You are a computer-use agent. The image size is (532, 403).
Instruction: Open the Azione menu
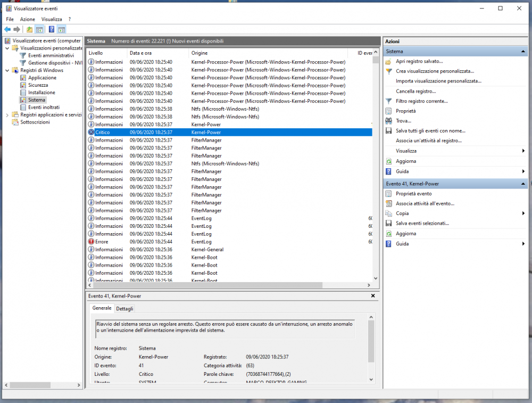[x=28, y=19]
